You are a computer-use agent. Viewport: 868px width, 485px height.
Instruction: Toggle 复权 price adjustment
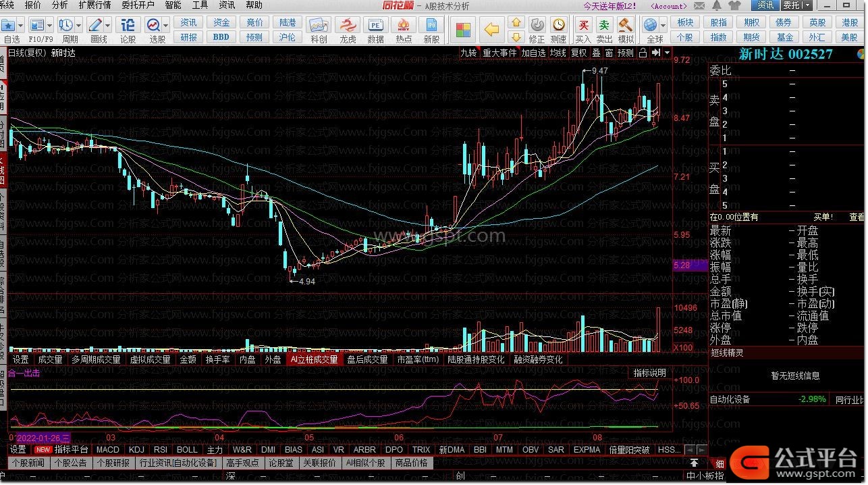point(579,53)
